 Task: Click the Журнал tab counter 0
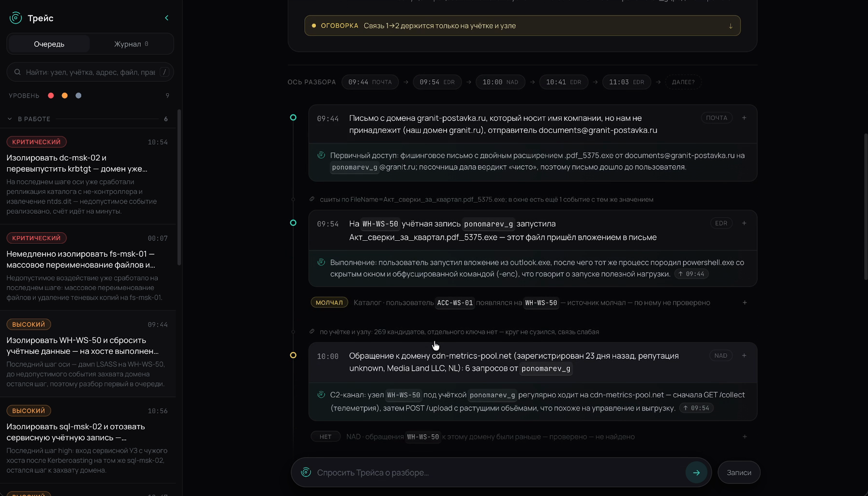tap(147, 44)
